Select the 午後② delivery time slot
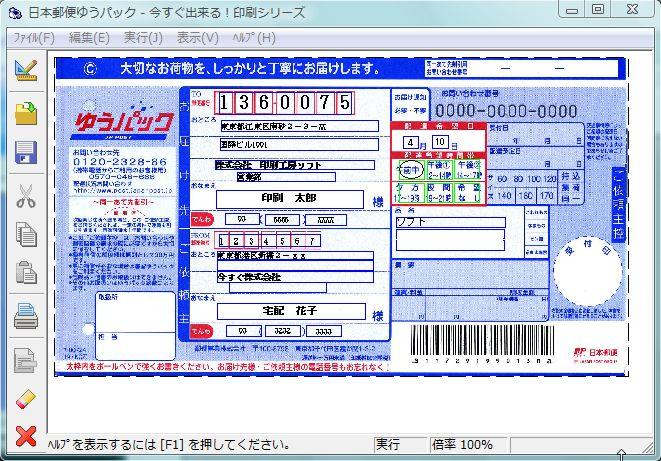 click(469, 170)
